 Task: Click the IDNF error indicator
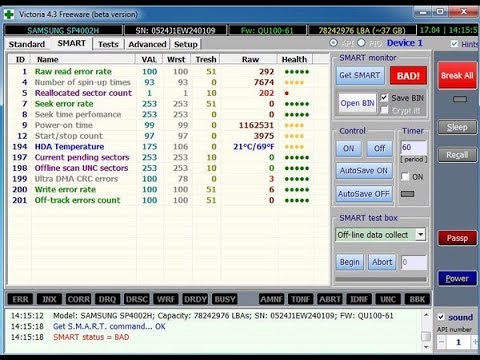(x=359, y=299)
